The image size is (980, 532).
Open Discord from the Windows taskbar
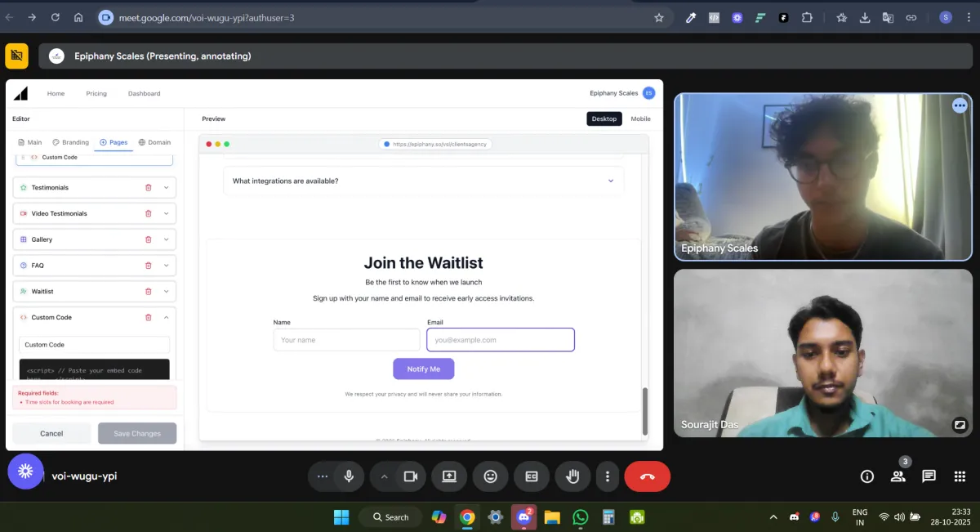tap(523, 516)
